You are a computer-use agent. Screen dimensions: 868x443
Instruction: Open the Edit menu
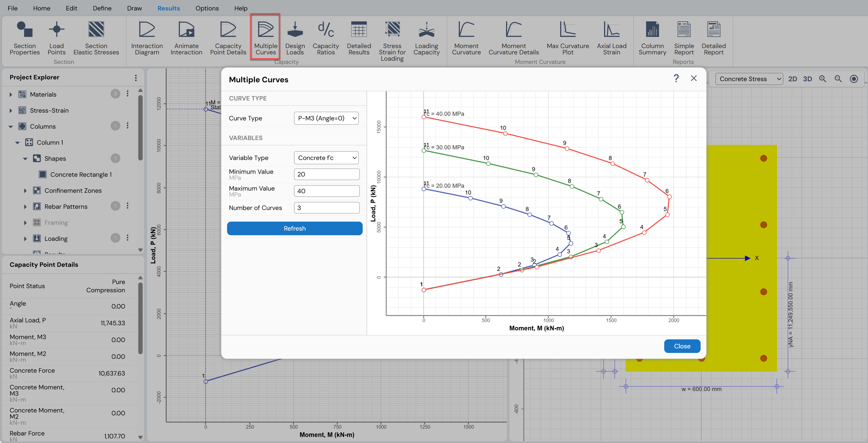pyautogui.click(x=71, y=8)
